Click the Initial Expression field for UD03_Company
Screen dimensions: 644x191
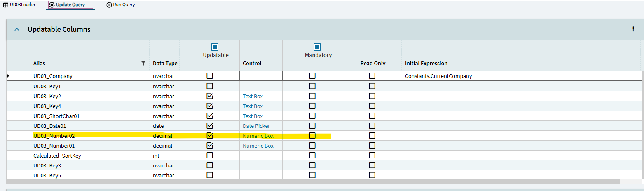[521, 76]
